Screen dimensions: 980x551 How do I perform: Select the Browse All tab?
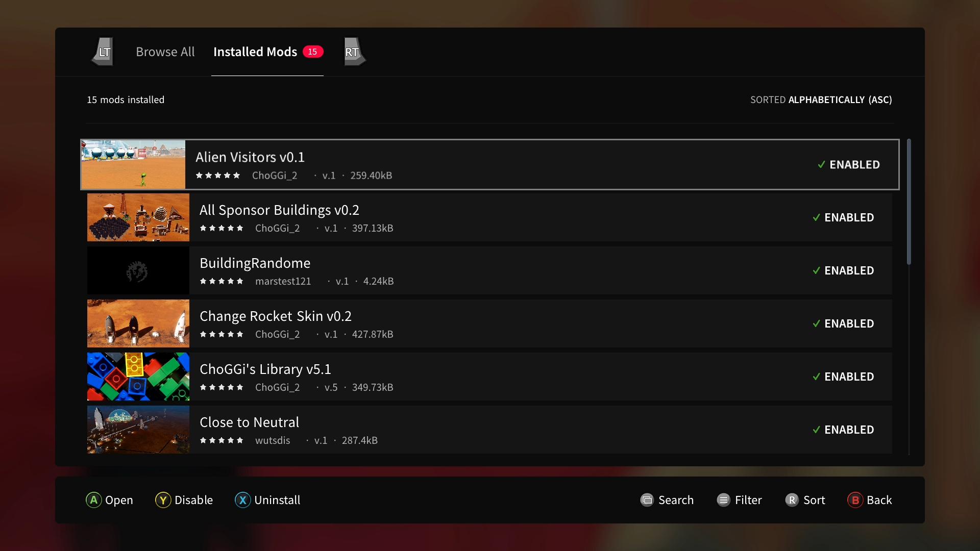(165, 51)
